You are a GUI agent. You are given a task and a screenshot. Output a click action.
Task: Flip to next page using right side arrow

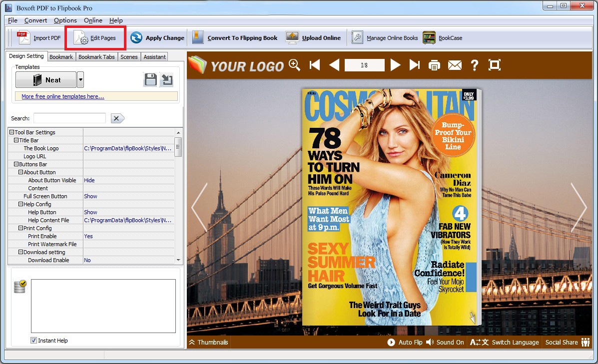coord(579,208)
